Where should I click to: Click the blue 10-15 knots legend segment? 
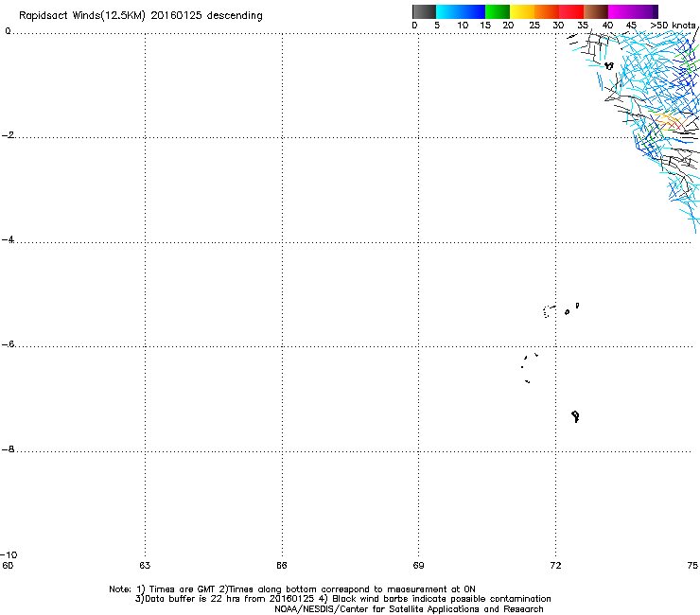473,11
